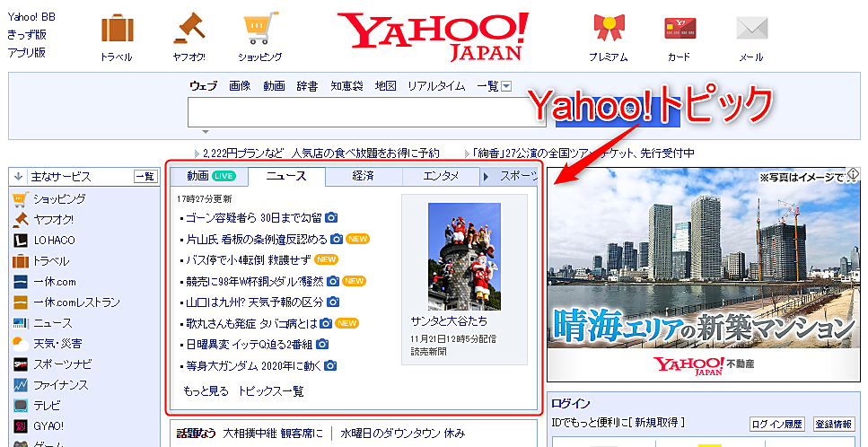Open the メール envelope icon
The width and height of the screenshot is (868, 447).
(751, 28)
